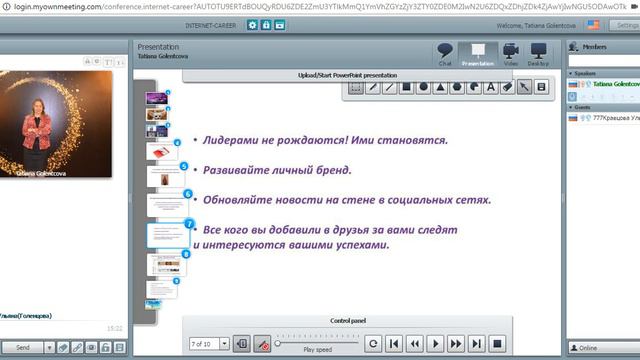The width and height of the screenshot is (640, 360).
Task: Go to previous slide rewind button
Action: coord(415,344)
